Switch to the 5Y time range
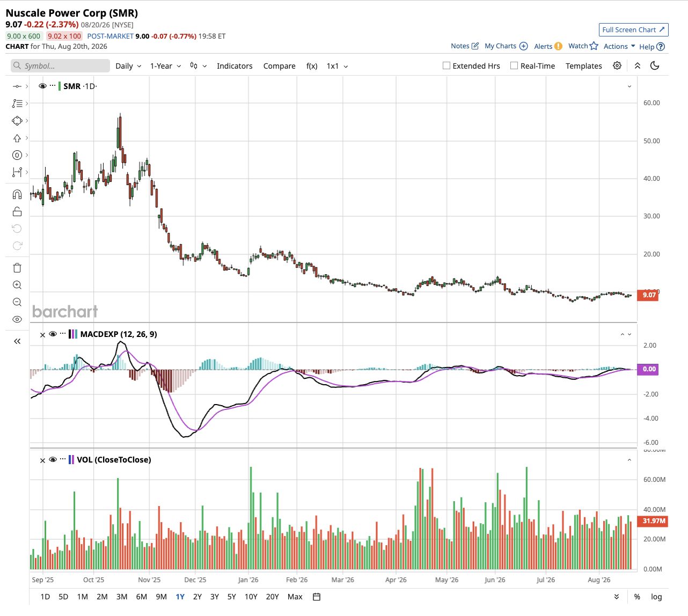The image size is (688, 616). pyautogui.click(x=232, y=597)
